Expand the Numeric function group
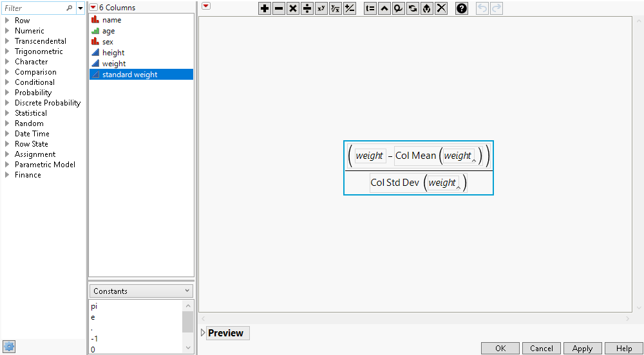 pyautogui.click(x=7, y=31)
